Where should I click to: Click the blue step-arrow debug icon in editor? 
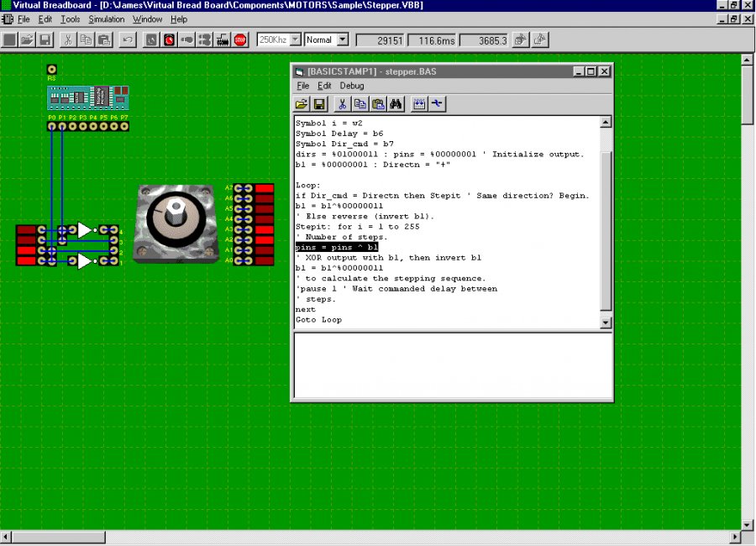438,103
